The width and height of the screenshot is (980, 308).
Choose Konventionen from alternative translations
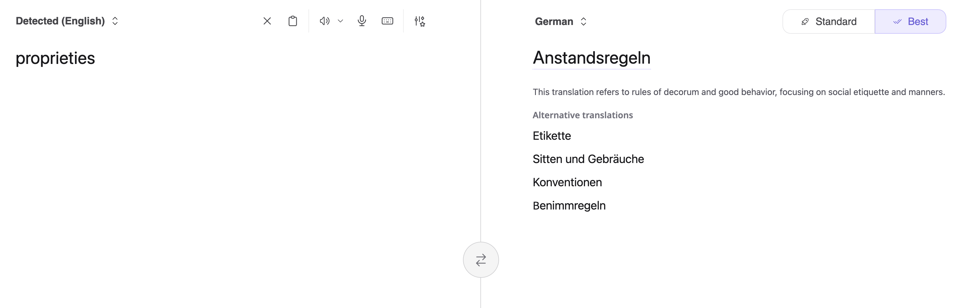pyautogui.click(x=567, y=182)
